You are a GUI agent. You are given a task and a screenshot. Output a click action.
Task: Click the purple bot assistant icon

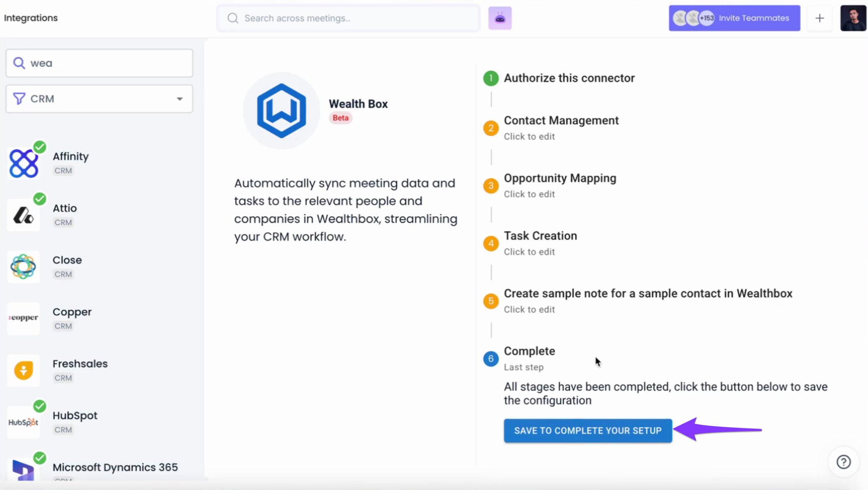click(x=500, y=18)
